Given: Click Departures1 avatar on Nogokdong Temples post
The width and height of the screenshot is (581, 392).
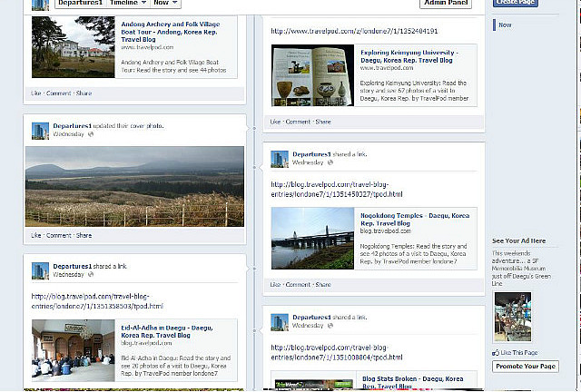Looking at the screenshot, I should pos(280,159).
